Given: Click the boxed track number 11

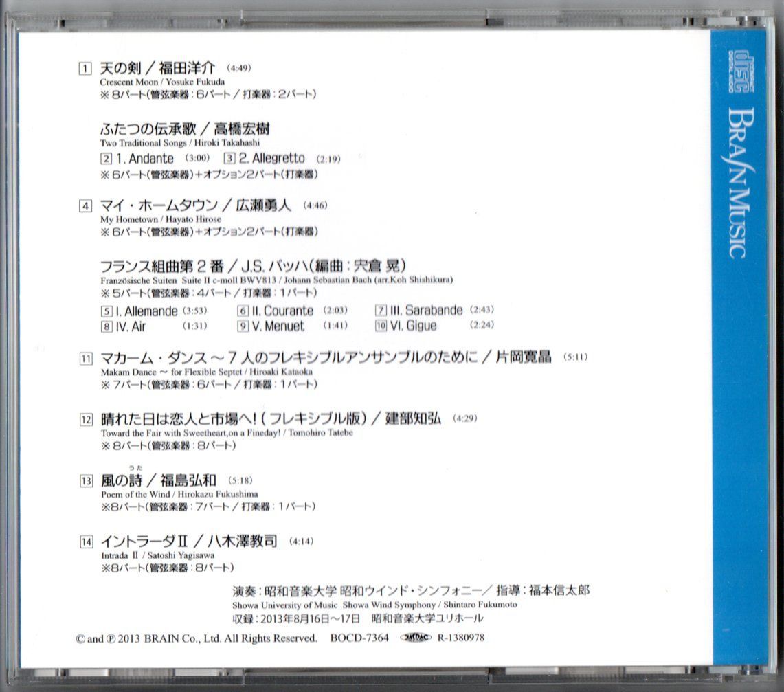Looking at the screenshot, I should point(86,358).
